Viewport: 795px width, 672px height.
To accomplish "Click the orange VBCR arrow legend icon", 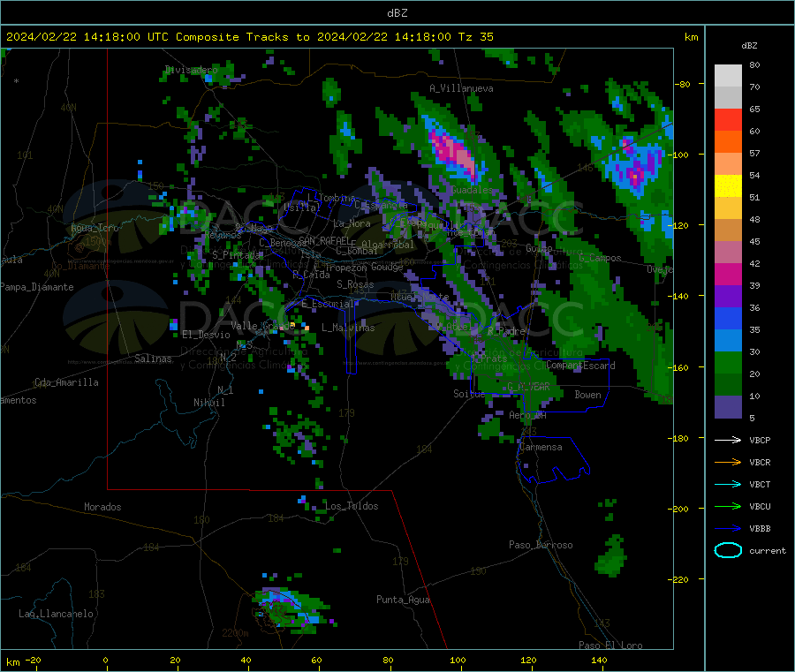I will [x=728, y=462].
